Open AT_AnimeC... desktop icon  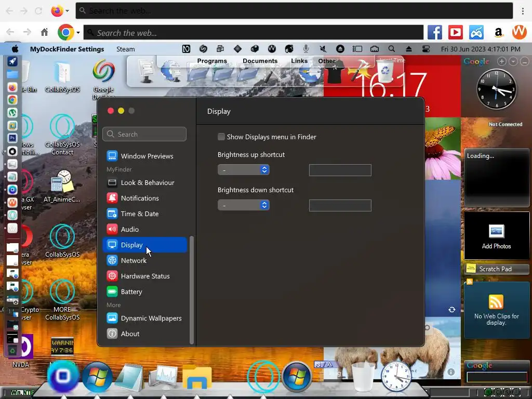click(62, 186)
